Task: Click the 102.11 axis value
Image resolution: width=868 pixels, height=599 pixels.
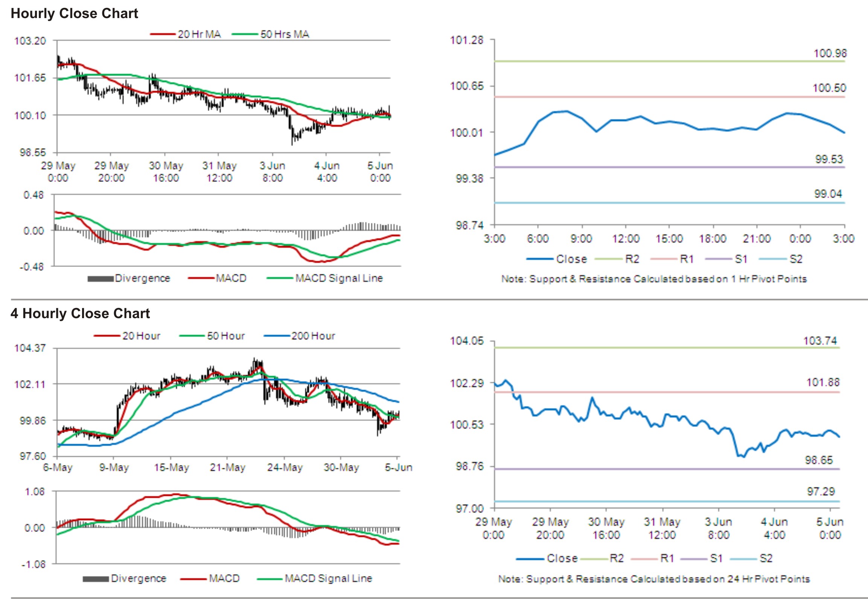Action: 30,384
